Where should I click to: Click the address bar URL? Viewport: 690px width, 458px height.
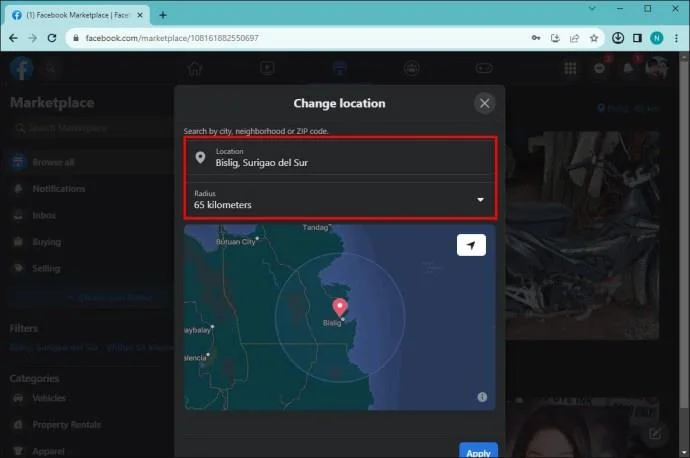[172, 38]
